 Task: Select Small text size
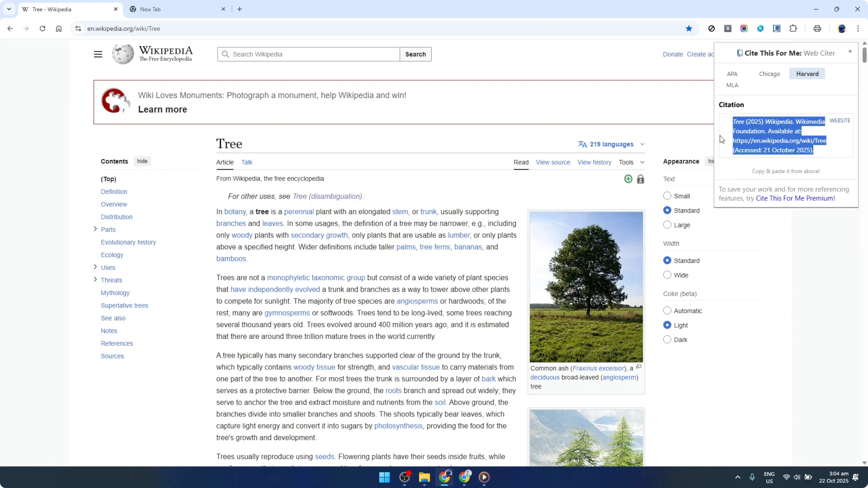pos(667,196)
